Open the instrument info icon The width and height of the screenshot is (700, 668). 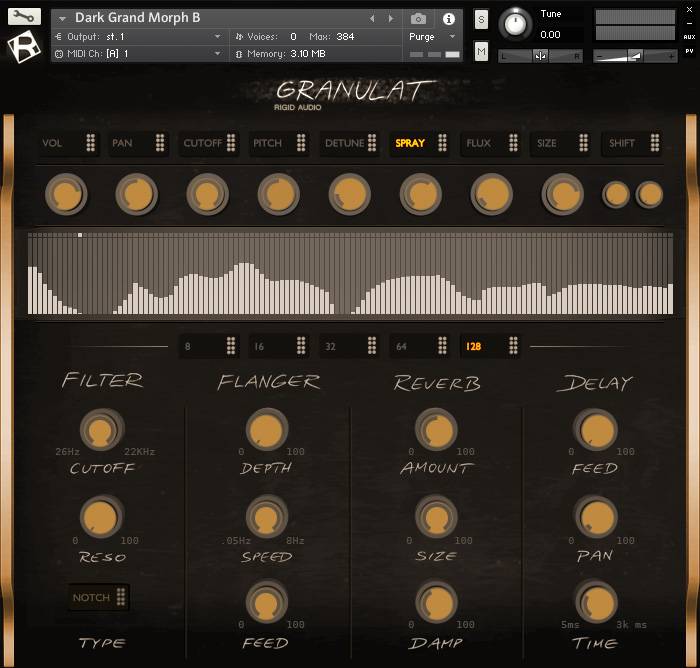448,18
